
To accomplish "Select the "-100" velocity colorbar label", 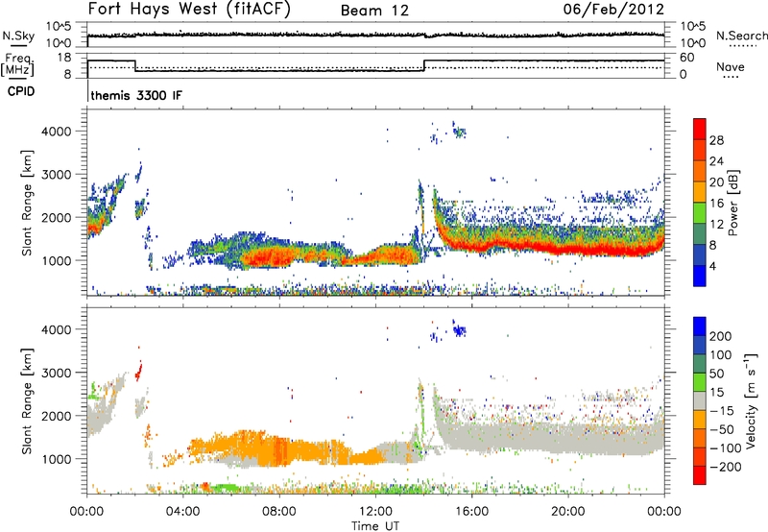I will tap(726, 448).
